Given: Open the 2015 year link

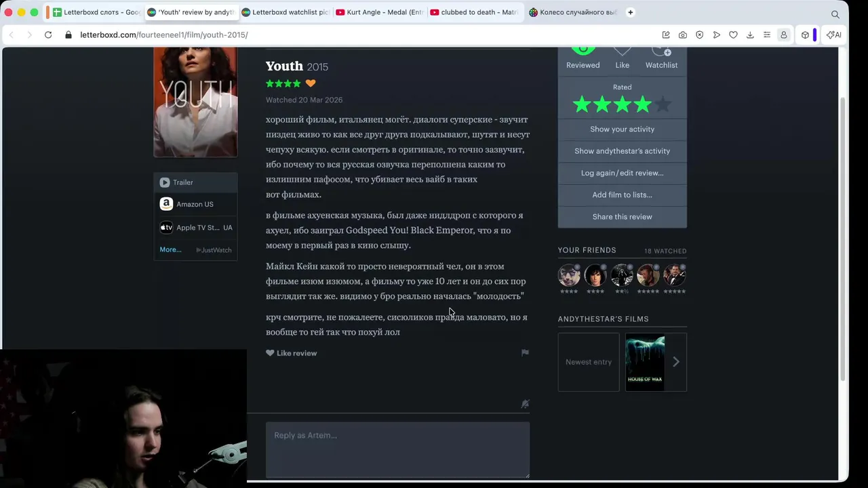Looking at the screenshot, I should pyautogui.click(x=317, y=67).
